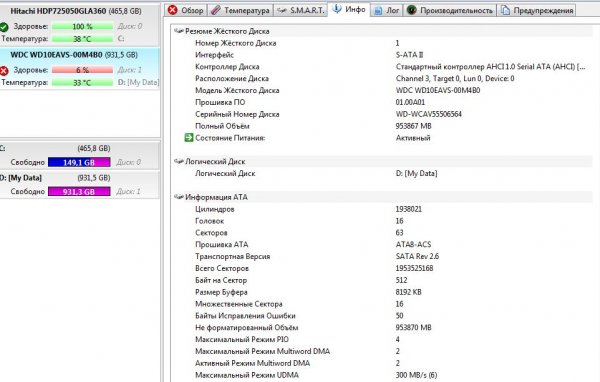Click the red cross icon on Обзор tab
The width and height of the screenshot is (600, 382).
click(173, 10)
